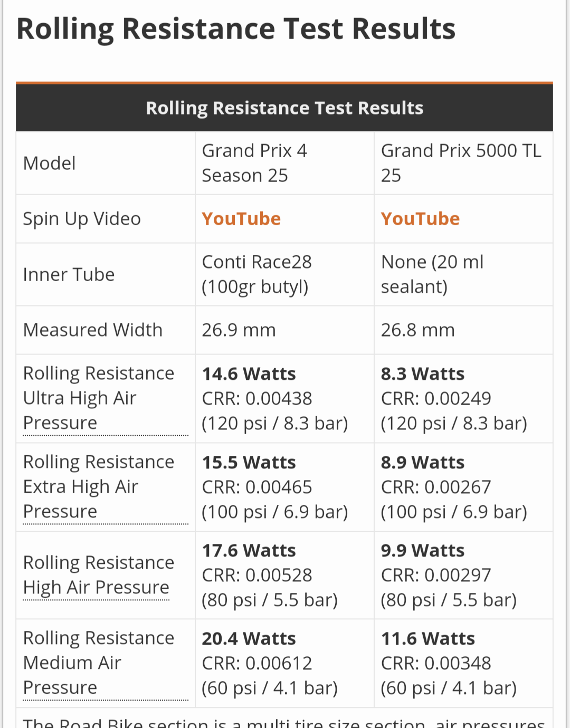Click the Grand Prix 4 Season 25 cell

(254, 163)
